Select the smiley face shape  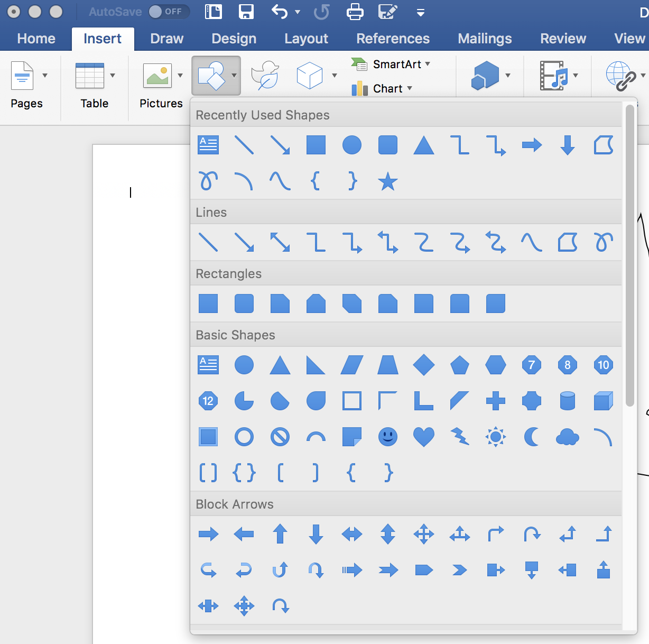tap(388, 437)
